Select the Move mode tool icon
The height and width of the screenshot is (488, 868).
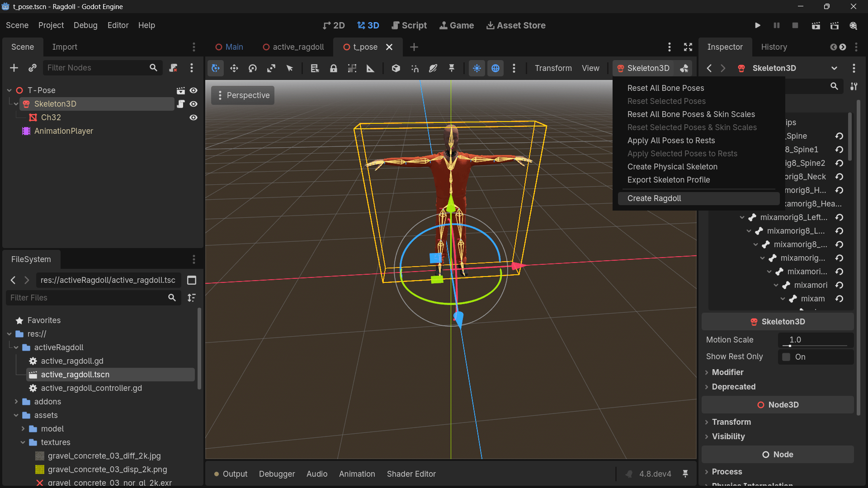coord(234,68)
